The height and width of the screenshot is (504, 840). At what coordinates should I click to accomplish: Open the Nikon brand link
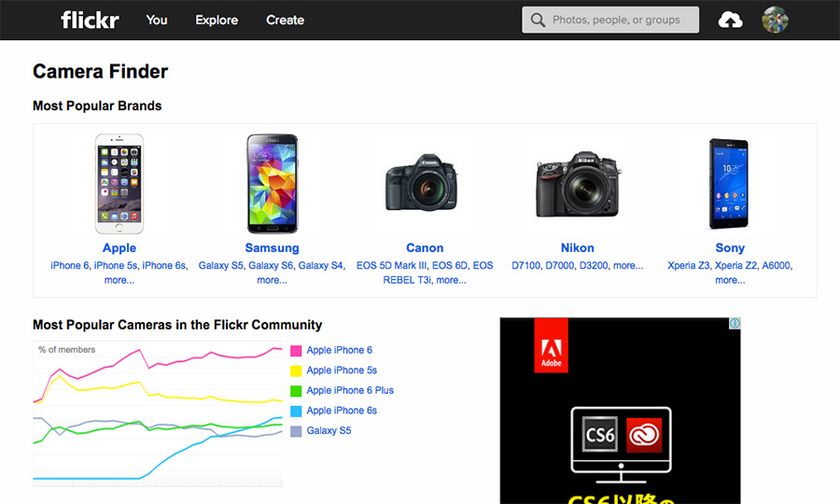tap(577, 248)
